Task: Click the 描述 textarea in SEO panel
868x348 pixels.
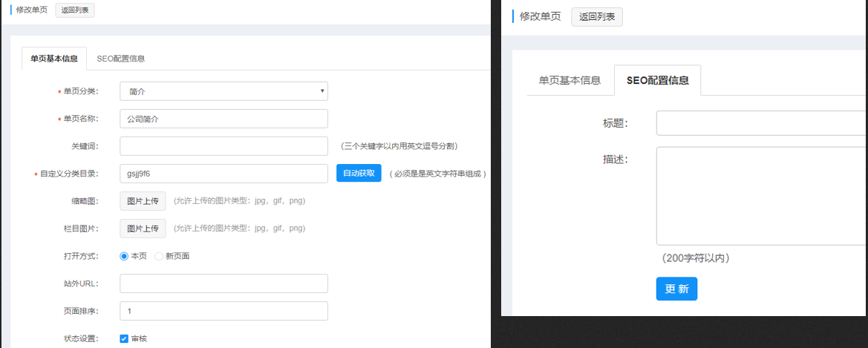Action: point(762,196)
